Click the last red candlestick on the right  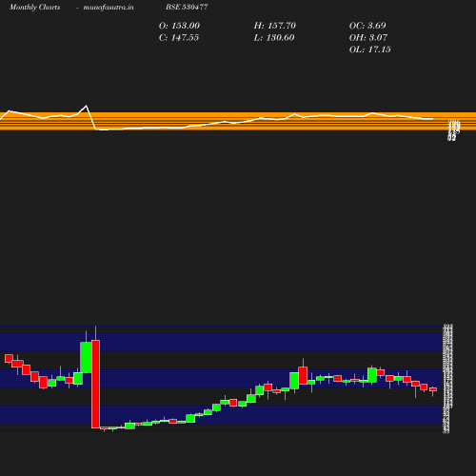(433, 389)
